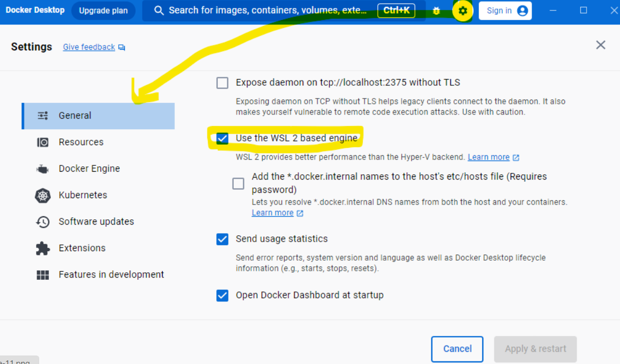Maximize the Docker Desktop window

(583, 11)
